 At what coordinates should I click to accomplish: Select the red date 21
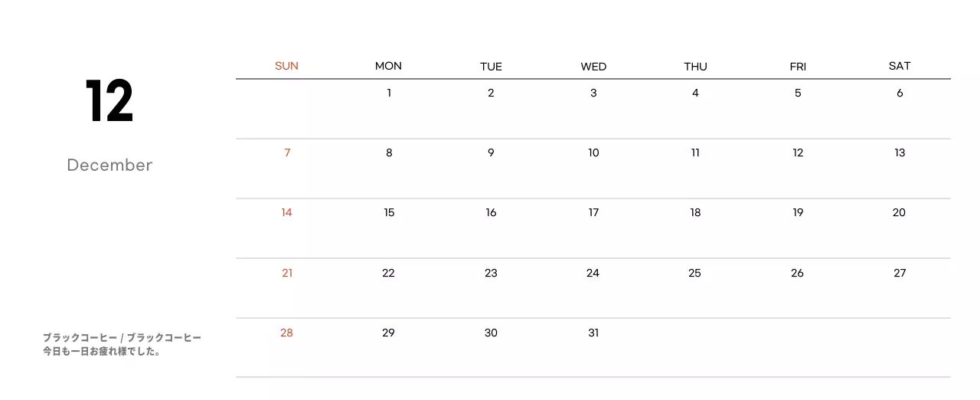(x=287, y=273)
